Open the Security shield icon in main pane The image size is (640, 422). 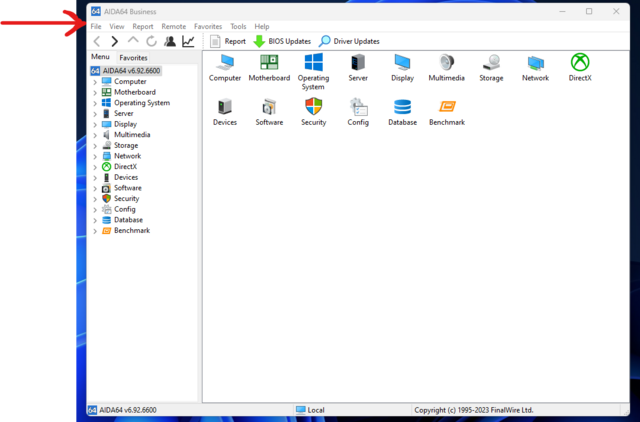[x=314, y=108]
